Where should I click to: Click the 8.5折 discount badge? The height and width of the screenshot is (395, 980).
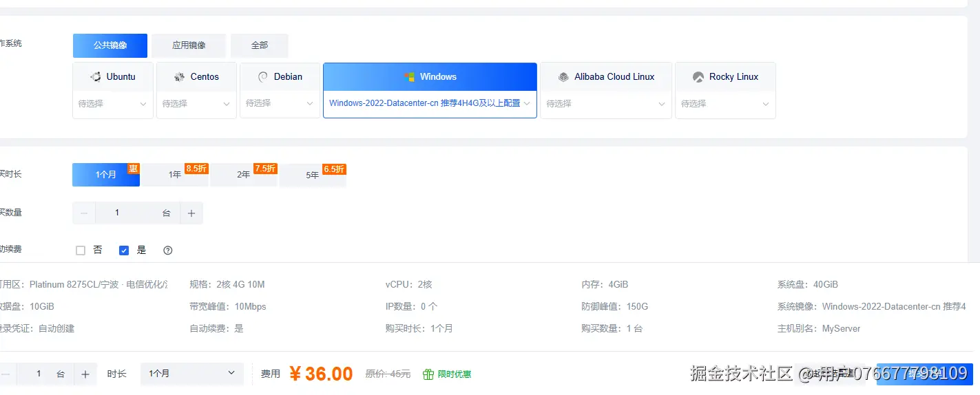[x=196, y=169]
